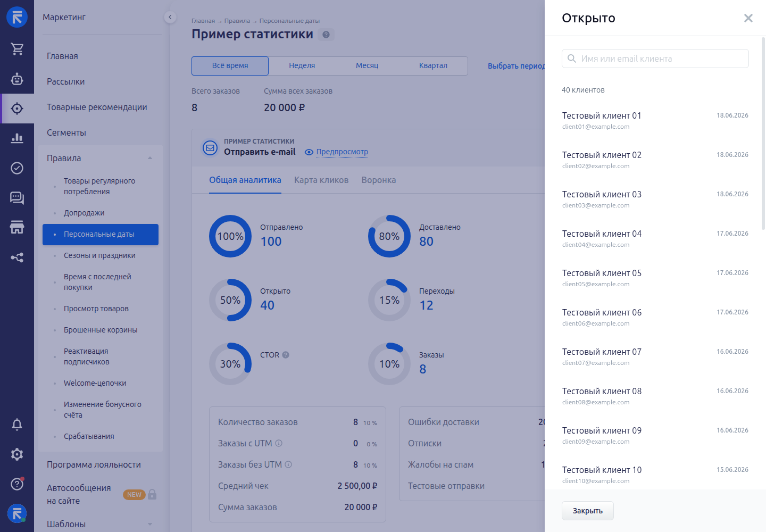This screenshot has height=532, width=766.
Task: Open Реактивация подписчиков rule
Action: (x=87, y=356)
